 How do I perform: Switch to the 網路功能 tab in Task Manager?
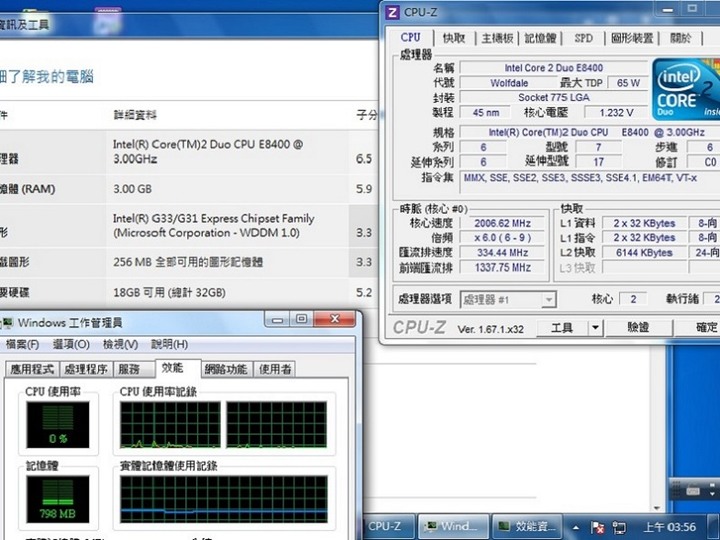point(226,369)
